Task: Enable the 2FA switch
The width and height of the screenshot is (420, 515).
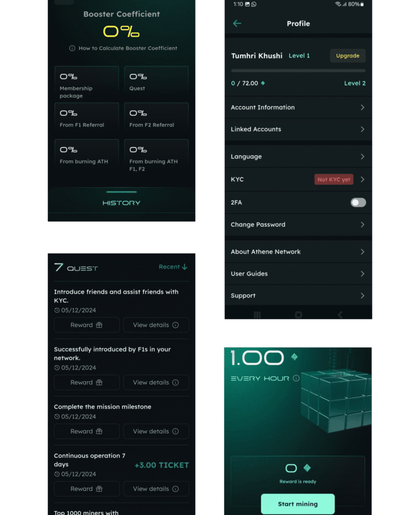Action: (358, 202)
